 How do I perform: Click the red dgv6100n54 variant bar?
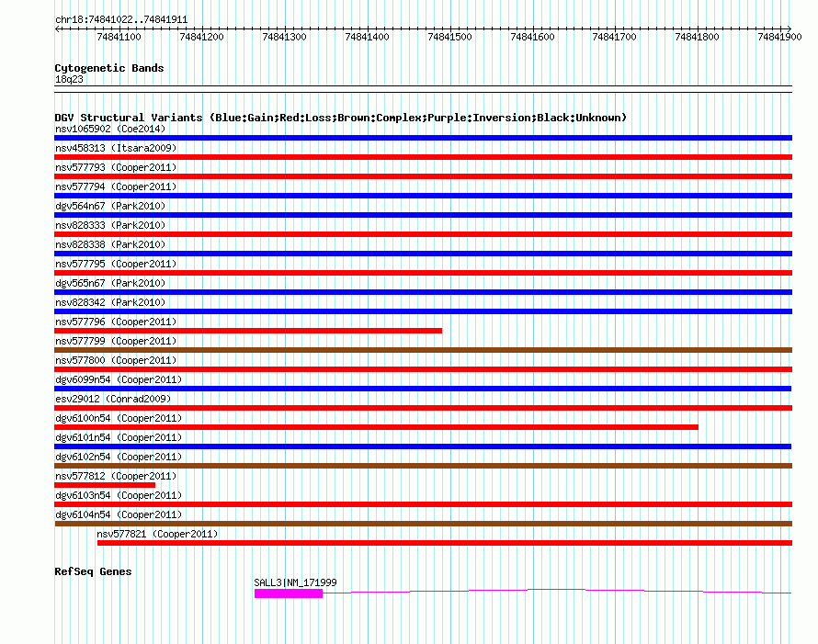tap(376, 427)
